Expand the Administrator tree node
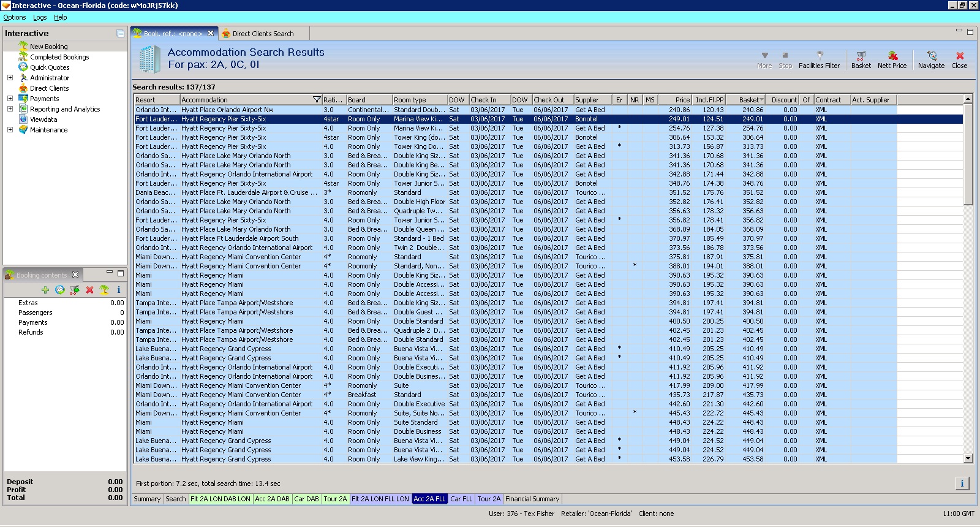The width and height of the screenshot is (980, 527). [10, 78]
